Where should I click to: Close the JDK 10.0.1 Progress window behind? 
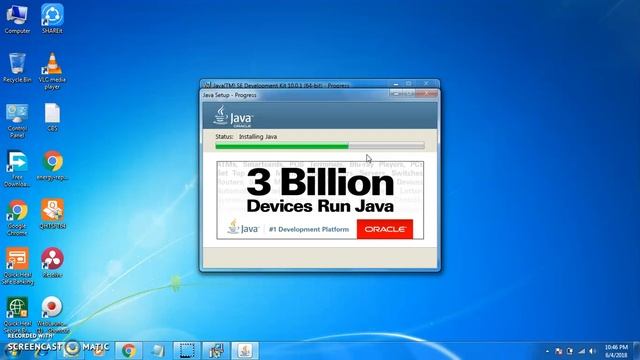tap(426, 84)
